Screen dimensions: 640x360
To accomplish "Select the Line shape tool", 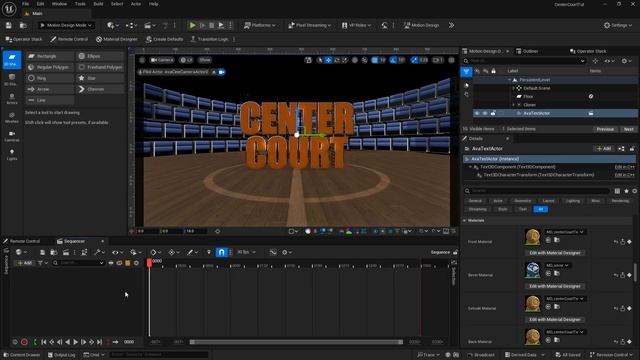I will pyautogui.click(x=50, y=100).
